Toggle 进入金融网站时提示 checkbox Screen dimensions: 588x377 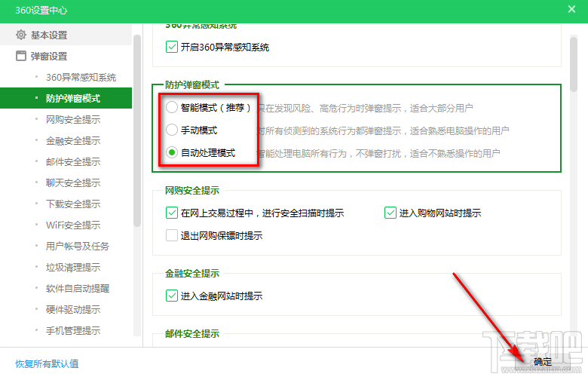(x=172, y=296)
